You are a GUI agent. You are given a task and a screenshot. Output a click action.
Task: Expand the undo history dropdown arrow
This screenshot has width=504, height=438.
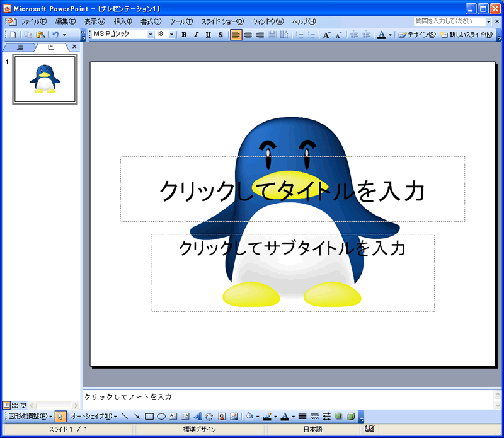(64, 35)
